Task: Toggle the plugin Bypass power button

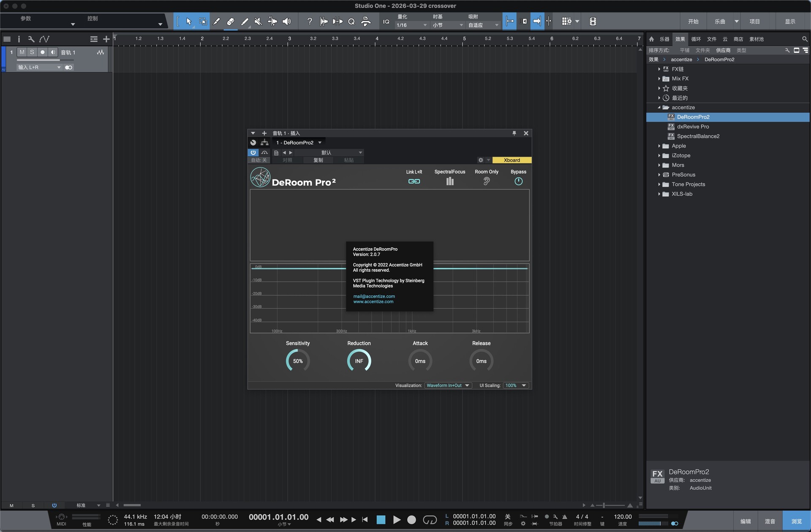Action: (518, 181)
